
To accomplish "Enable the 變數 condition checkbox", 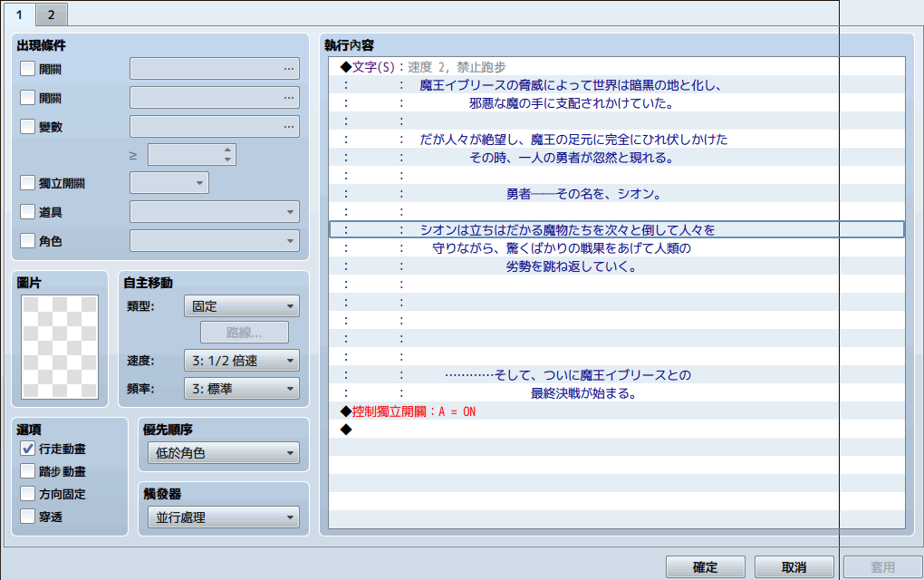I will 28,126.
